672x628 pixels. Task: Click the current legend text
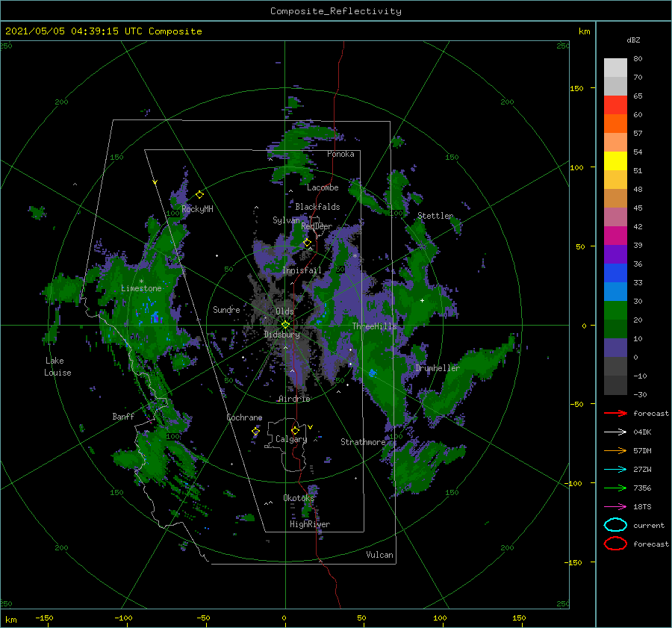649,526
